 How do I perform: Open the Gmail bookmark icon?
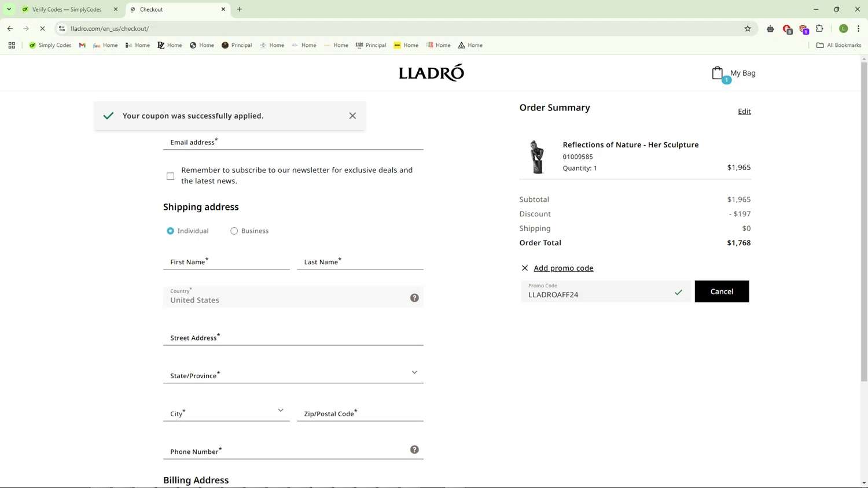(x=82, y=45)
